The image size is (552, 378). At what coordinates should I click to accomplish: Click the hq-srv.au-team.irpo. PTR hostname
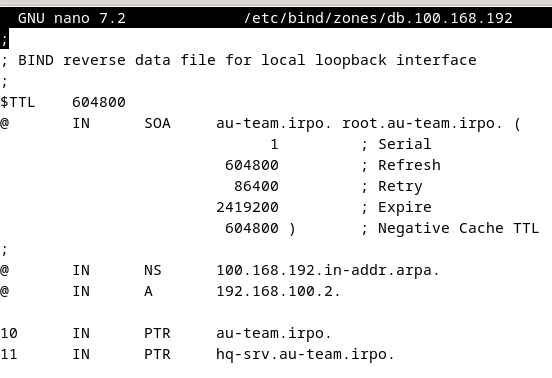coord(305,354)
